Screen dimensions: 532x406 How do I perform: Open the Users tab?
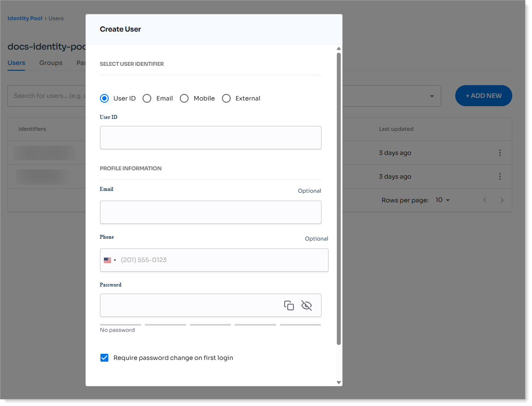16,63
